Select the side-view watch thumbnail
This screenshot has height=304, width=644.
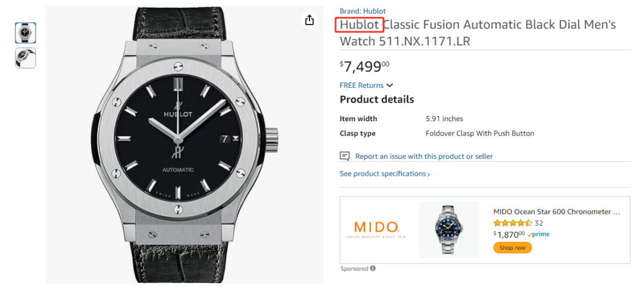pyautogui.click(x=26, y=58)
